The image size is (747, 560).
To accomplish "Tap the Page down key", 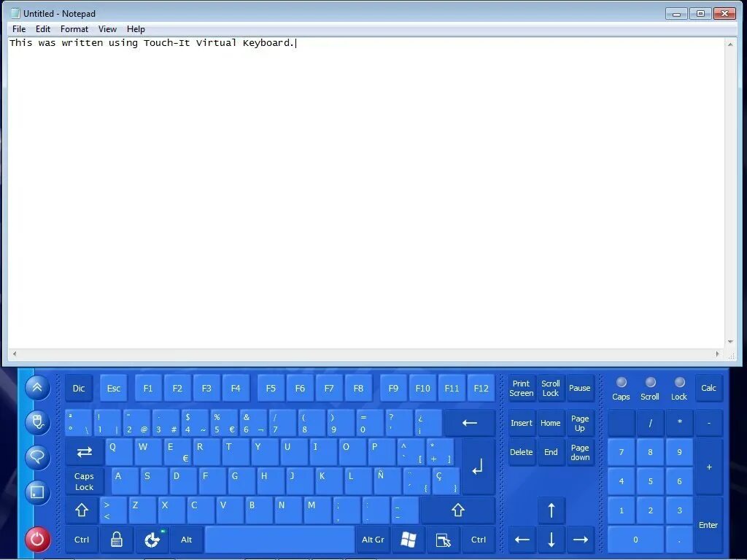I will pos(580,452).
